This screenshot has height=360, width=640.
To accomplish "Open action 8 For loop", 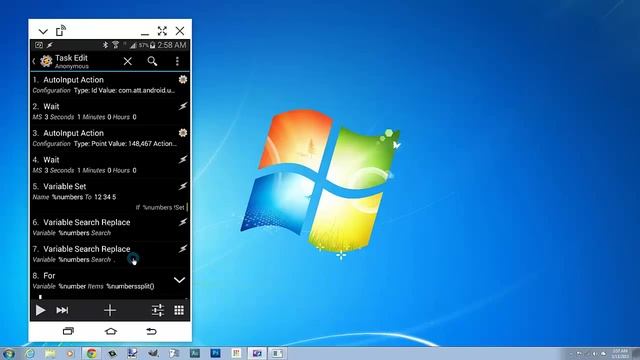I will point(110,281).
